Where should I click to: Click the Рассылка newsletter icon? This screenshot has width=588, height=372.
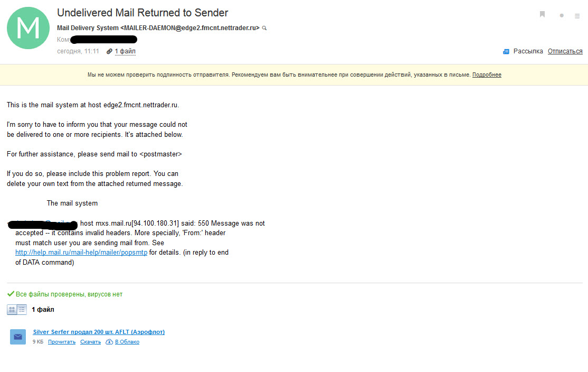(506, 51)
